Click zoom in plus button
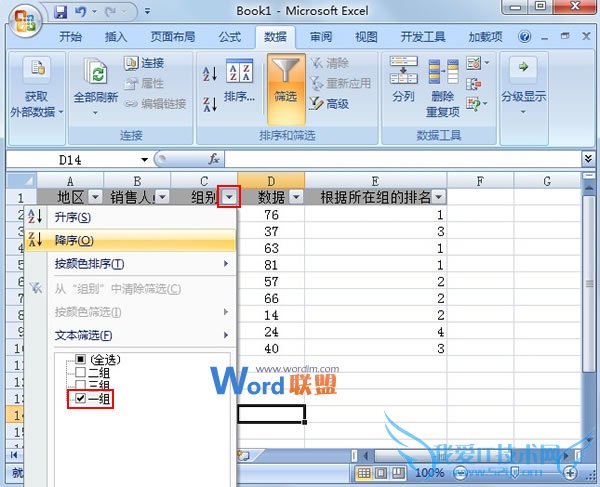 click(570, 474)
